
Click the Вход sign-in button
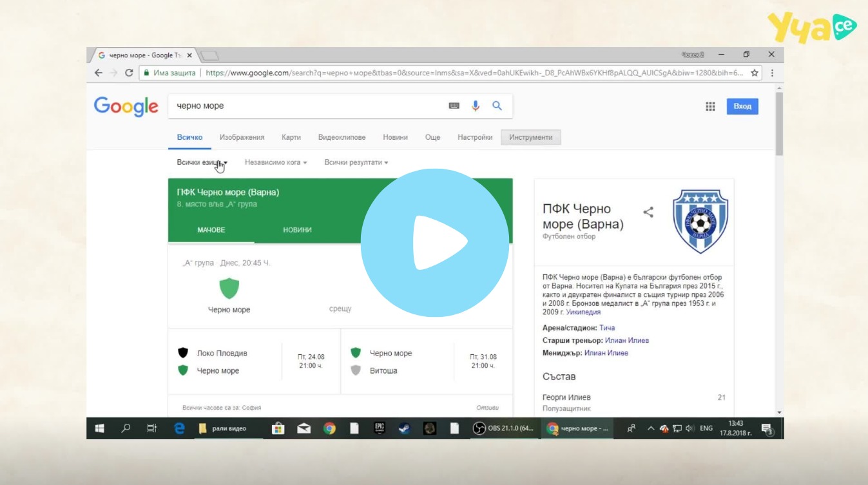[742, 106]
